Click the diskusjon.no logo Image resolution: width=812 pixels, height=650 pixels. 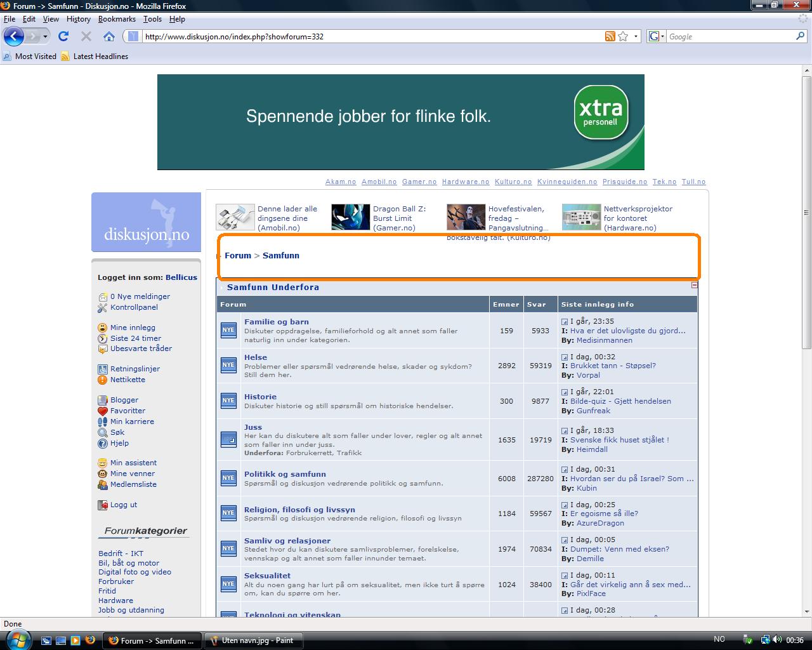click(146, 222)
